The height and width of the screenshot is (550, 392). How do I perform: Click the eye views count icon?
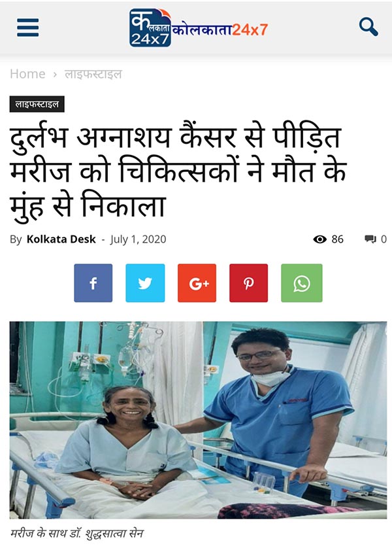coord(319,239)
